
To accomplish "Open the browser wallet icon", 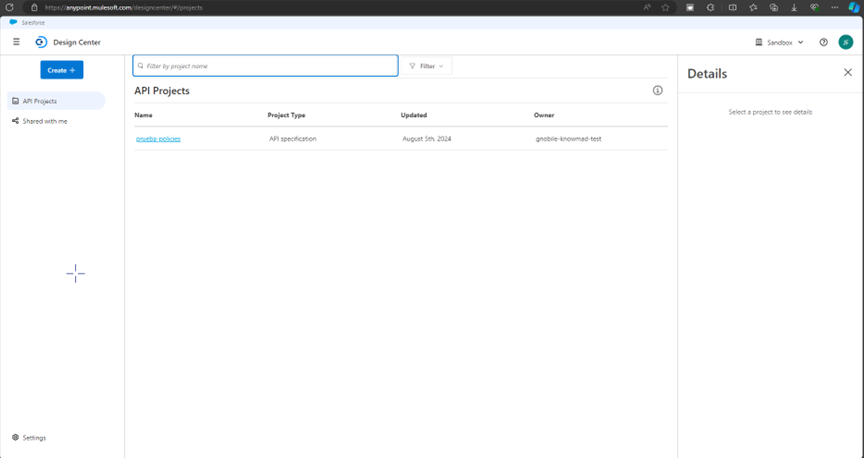I will pos(690,8).
